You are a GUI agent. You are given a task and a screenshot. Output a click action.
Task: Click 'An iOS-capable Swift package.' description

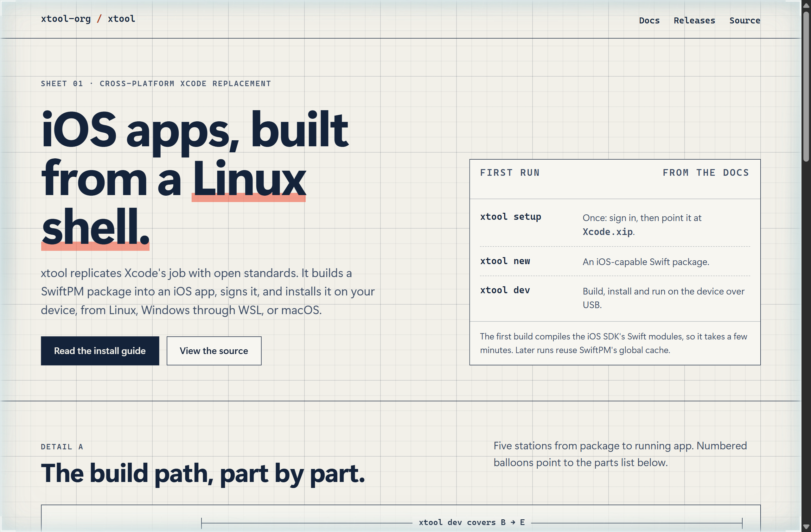(646, 262)
